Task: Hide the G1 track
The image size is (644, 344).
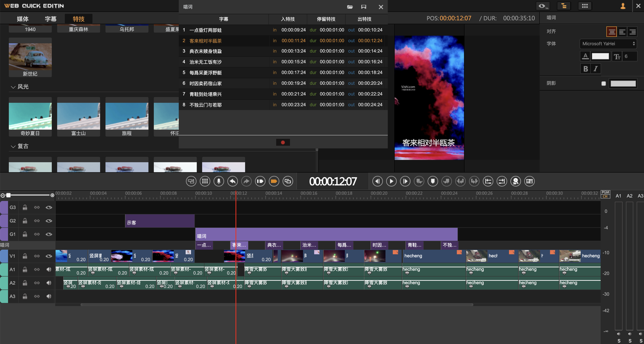Action: [49, 234]
